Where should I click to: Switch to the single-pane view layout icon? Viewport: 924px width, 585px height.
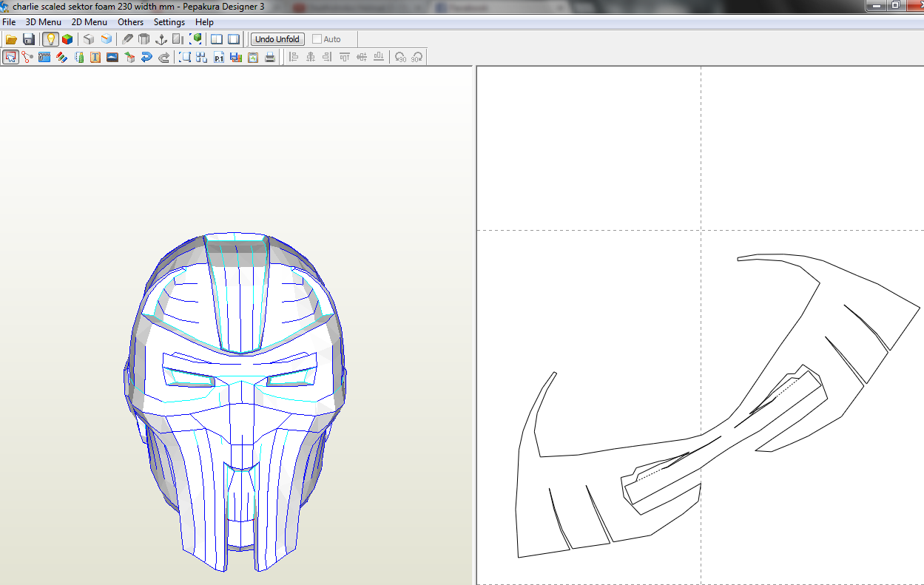point(234,39)
